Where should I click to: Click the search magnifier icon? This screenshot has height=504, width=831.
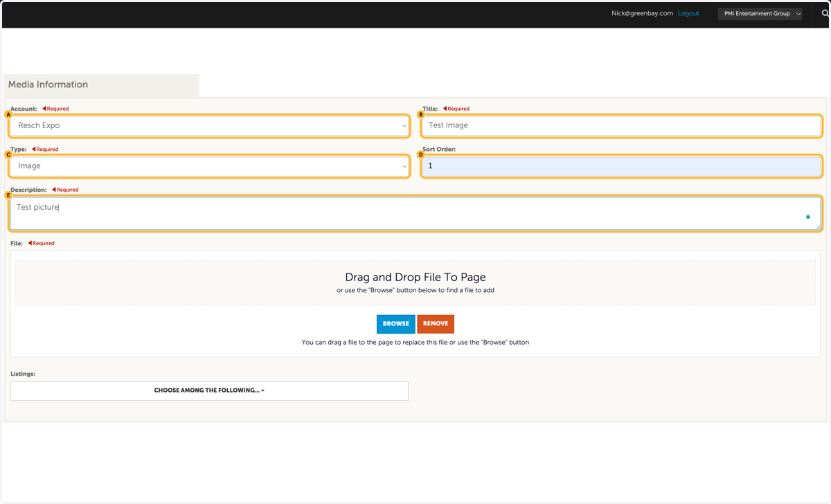[825, 13]
